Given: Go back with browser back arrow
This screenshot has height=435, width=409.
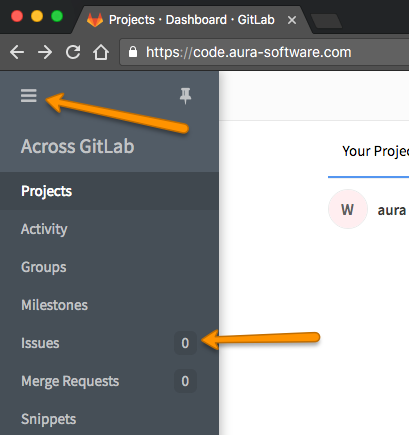Looking at the screenshot, I should tap(17, 52).
